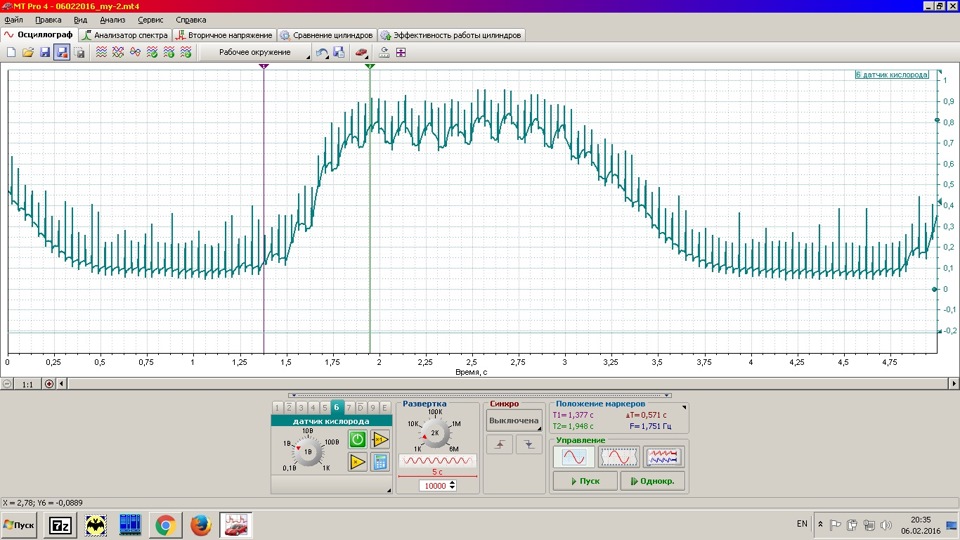Increment the 10000 value with up arrow

[452, 483]
